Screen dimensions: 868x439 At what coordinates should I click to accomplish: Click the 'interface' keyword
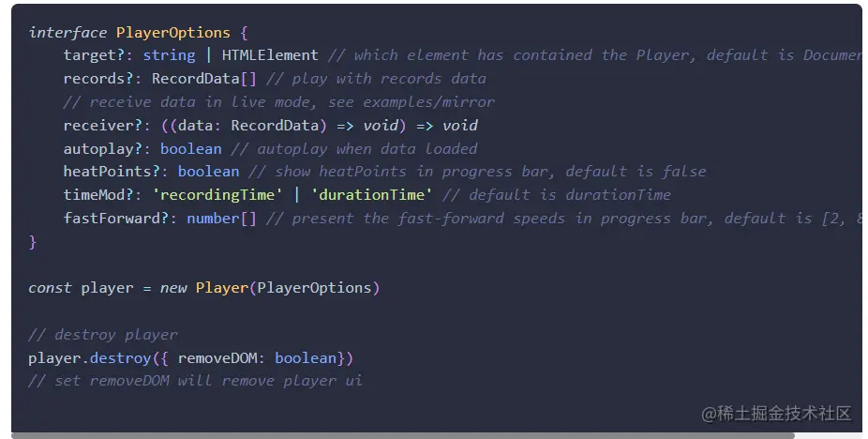pos(67,33)
